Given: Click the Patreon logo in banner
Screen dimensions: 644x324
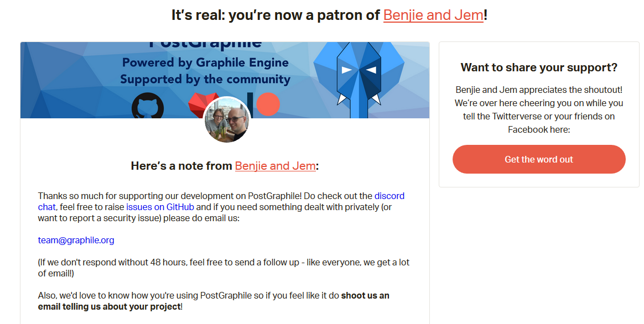Looking at the screenshot, I should coord(264,104).
